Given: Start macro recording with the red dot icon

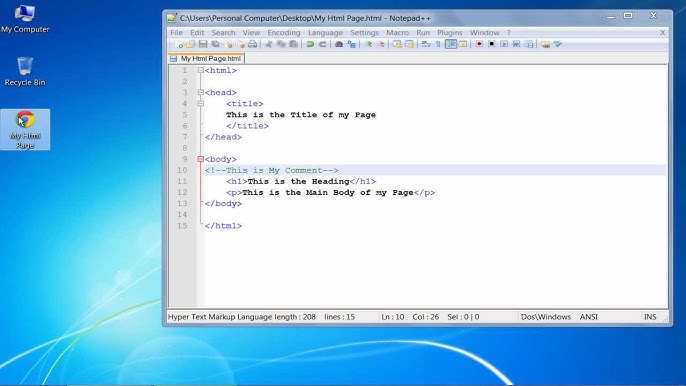Looking at the screenshot, I should point(479,44).
